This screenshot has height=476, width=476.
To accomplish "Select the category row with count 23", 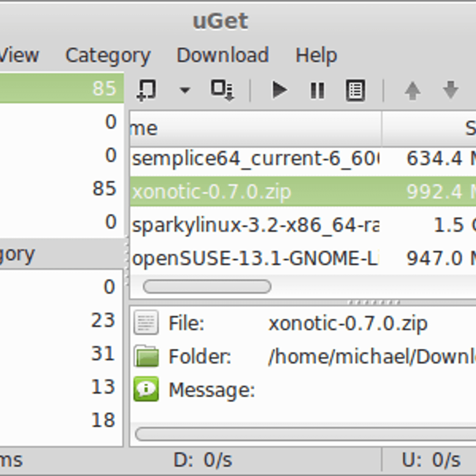I will 61,320.
